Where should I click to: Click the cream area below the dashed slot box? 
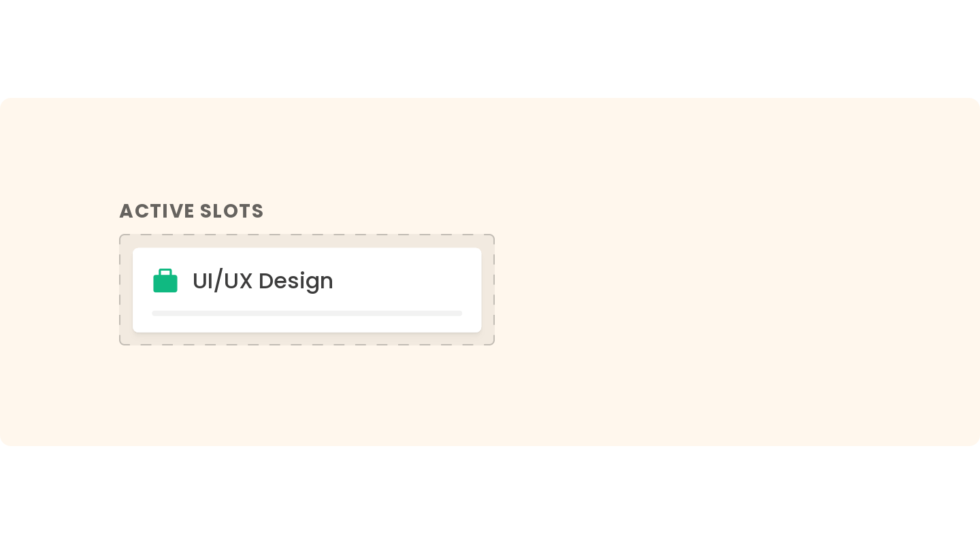pos(307,394)
